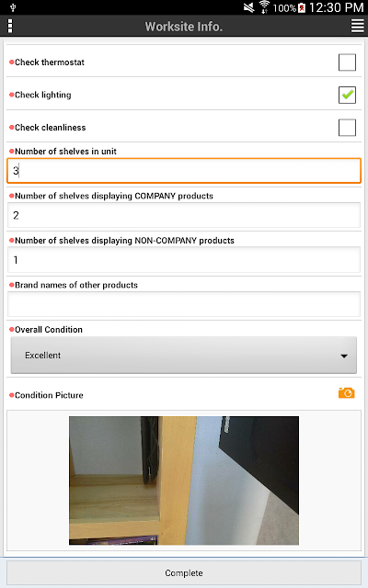Tap the muted sound status icon
Viewport: 368px width, 588px height.
coord(248,7)
